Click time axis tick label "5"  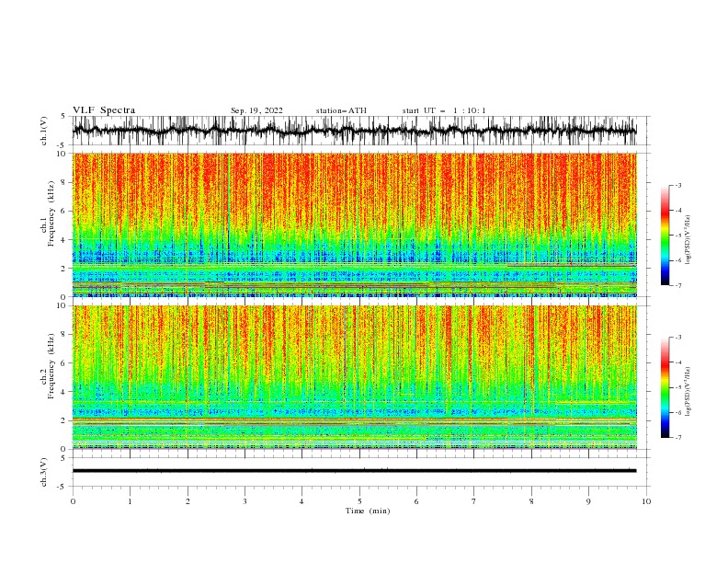tap(359, 501)
